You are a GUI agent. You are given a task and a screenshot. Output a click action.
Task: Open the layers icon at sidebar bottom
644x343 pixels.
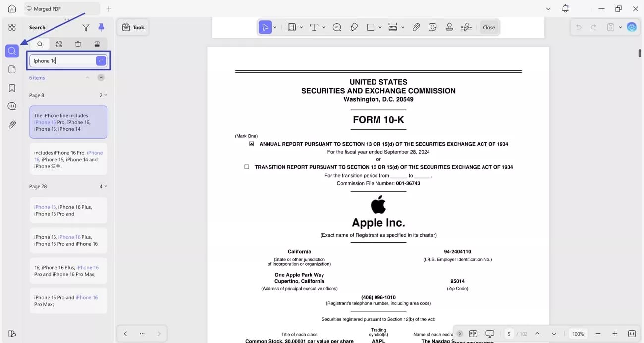pyautogui.click(x=12, y=333)
